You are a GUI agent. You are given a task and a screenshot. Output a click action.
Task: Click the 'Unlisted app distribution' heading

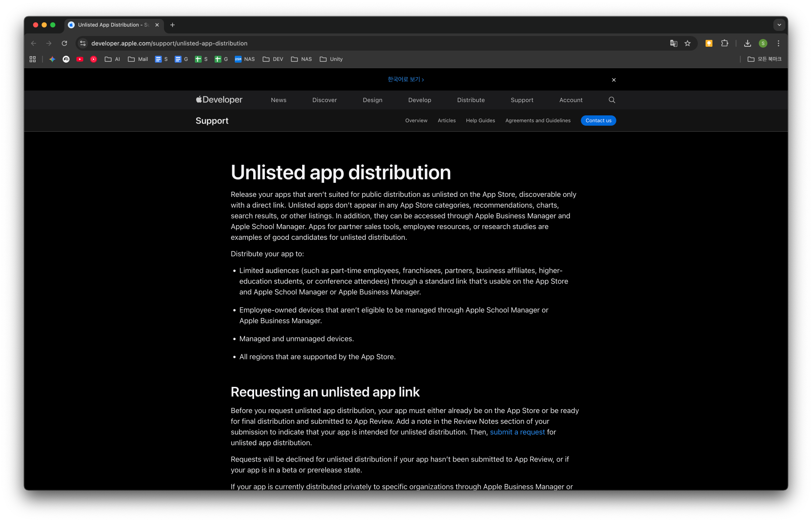pos(341,172)
